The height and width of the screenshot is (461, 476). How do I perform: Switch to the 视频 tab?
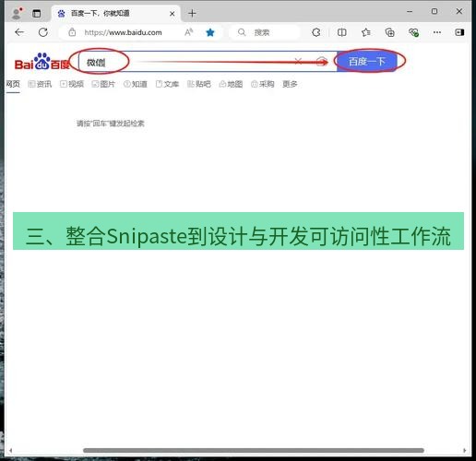click(x=72, y=84)
